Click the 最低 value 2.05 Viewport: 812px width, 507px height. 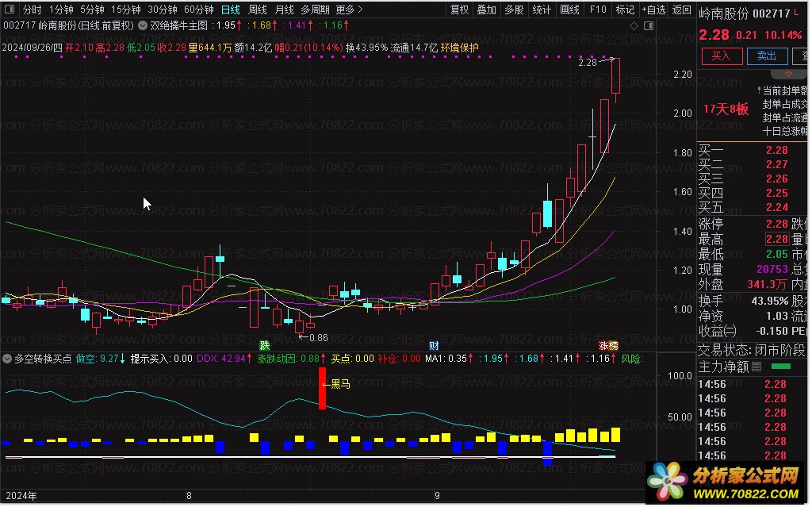click(x=777, y=254)
